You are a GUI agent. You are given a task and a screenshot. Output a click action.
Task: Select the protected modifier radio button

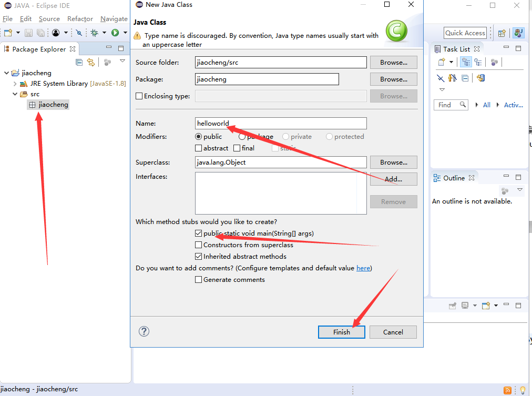(x=329, y=136)
